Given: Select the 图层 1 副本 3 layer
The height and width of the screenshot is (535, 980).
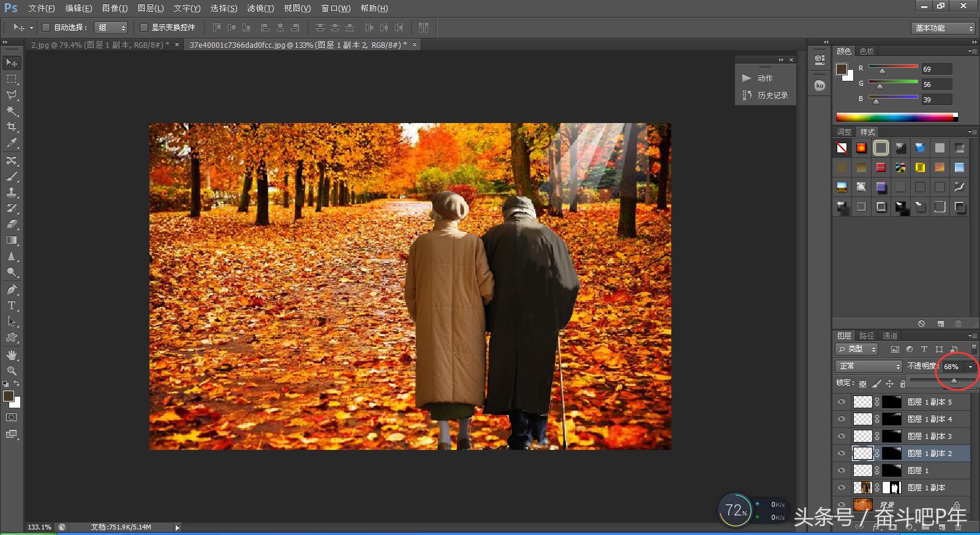Looking at the screenshot, I should point(930,436).
